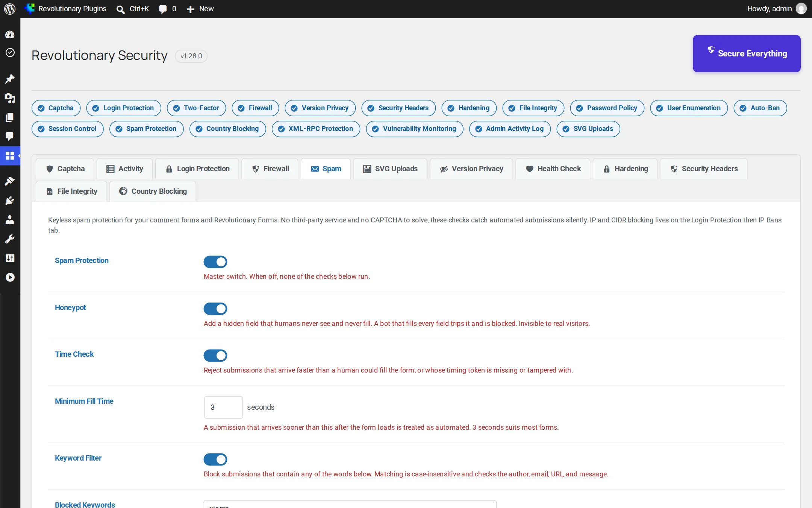The image size is (812, 508).
Task: Open the Tools wrench sidebar icon
Action: pyautogui.click(x=10, y=239)
